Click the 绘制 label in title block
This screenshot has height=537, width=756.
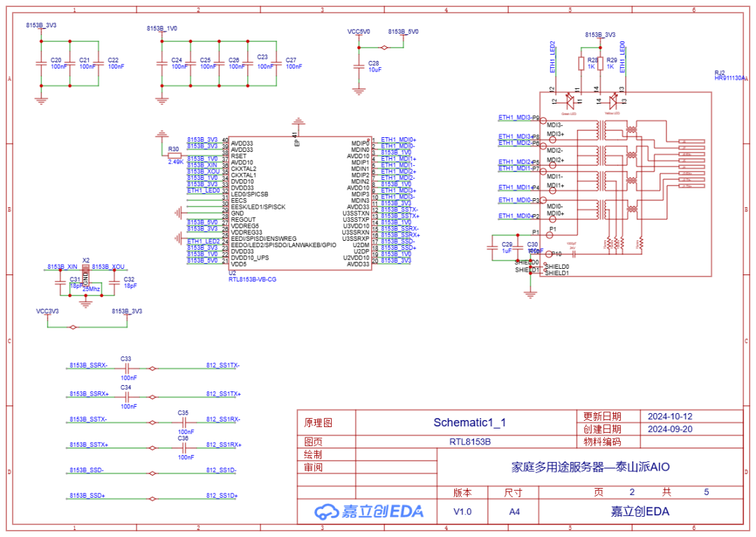click(313, 454)
